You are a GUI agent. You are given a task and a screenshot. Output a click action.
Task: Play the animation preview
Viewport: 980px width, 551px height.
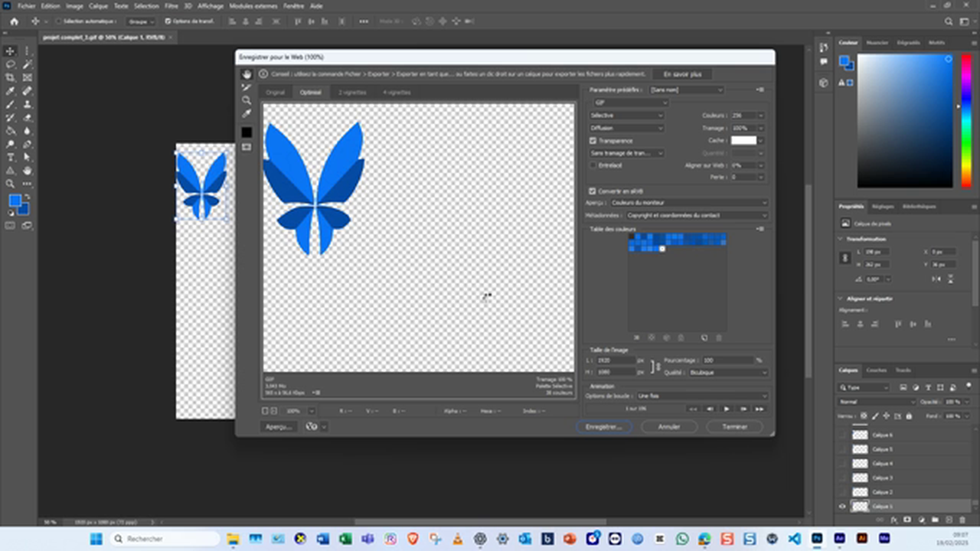(x=727, y=409)
